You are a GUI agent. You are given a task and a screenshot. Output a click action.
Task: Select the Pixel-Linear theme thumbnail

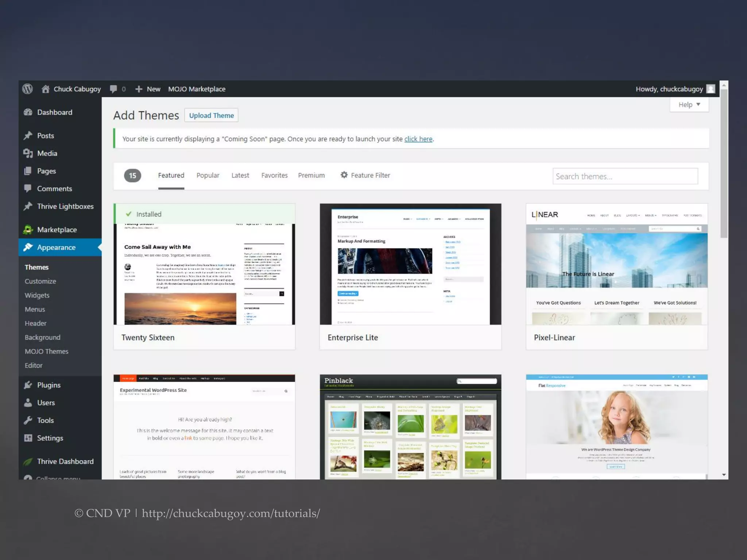click(x=617, y=264)
